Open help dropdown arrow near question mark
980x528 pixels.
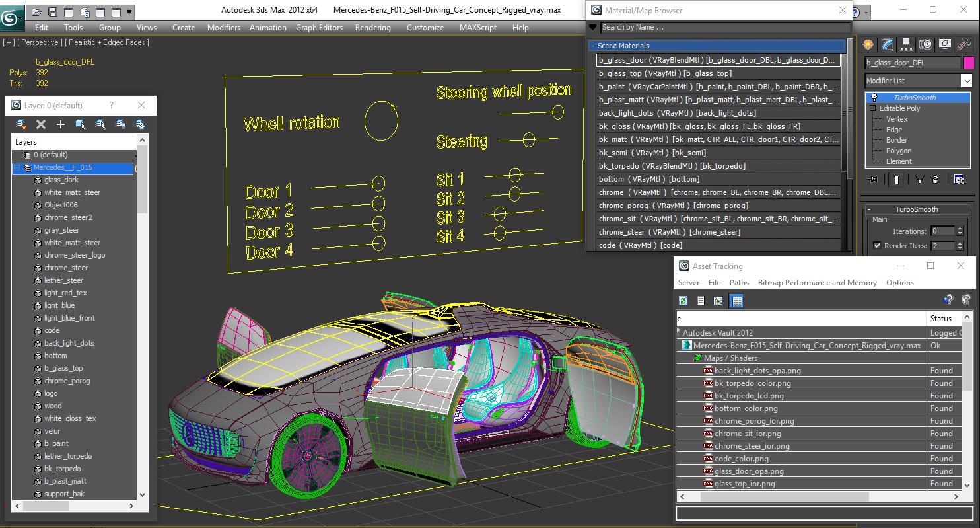click(866, 12)
